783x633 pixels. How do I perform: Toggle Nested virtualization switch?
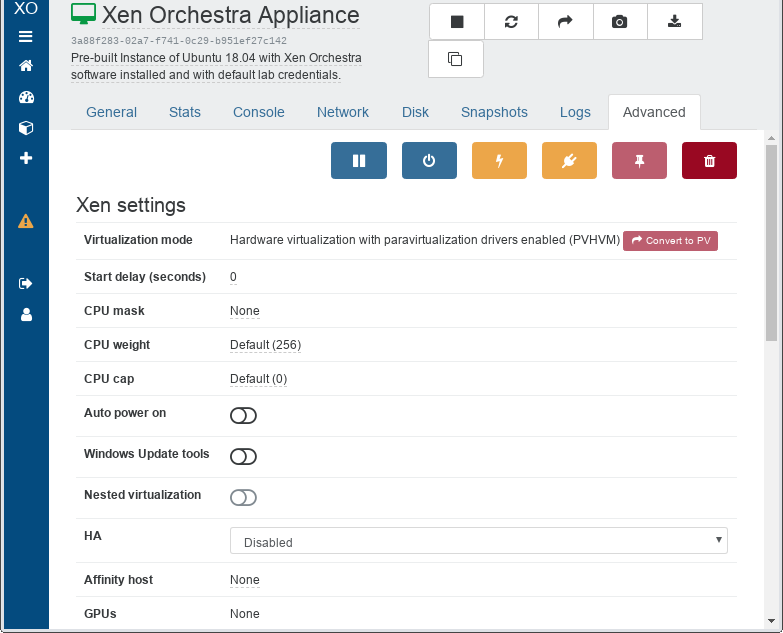pyautogui.click(x=243, y=497)
